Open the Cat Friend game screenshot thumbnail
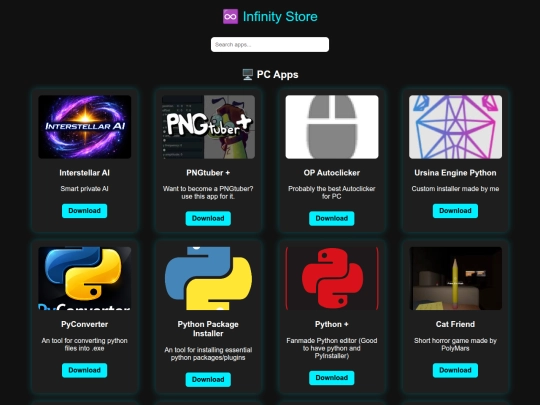Viewport: 540px width, 405px height. point(455,278)
